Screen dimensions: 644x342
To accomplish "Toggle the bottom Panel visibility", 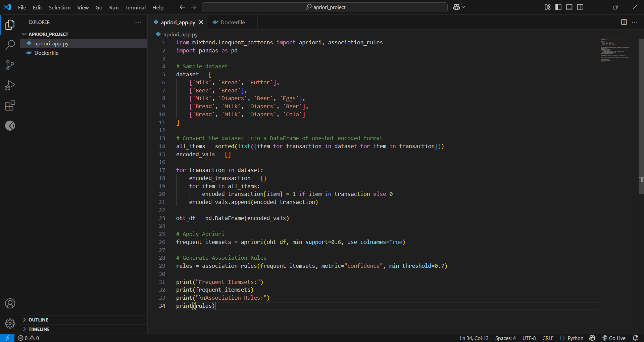I will pos(569,7).
